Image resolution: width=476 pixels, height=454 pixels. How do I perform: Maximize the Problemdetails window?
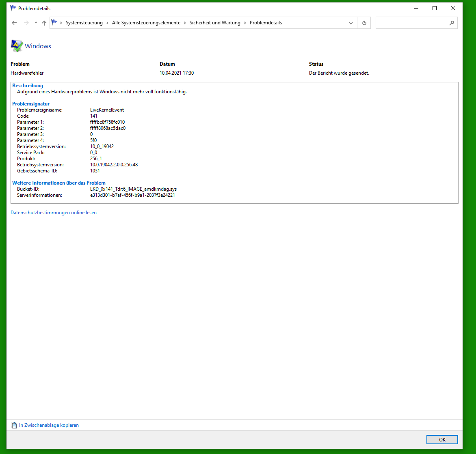click(x=435, y=8)
